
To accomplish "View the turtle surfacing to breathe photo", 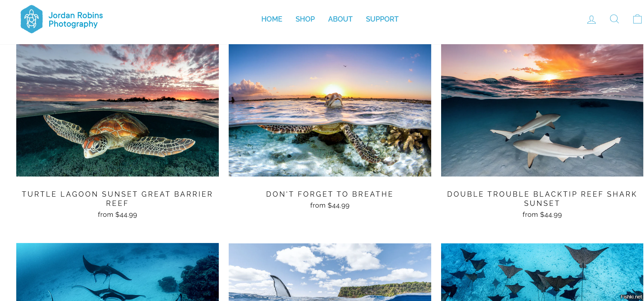I will [330, 110].
